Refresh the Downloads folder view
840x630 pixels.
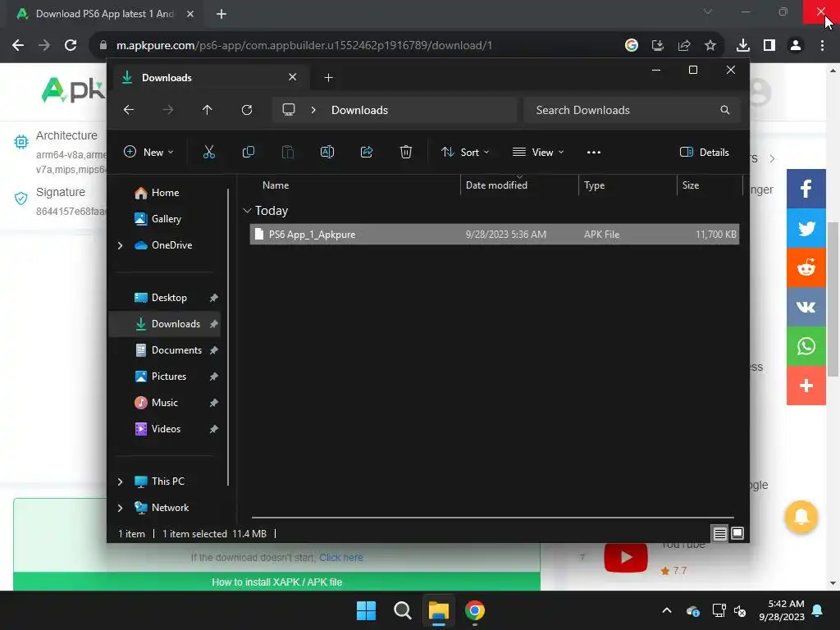point(247,110)
